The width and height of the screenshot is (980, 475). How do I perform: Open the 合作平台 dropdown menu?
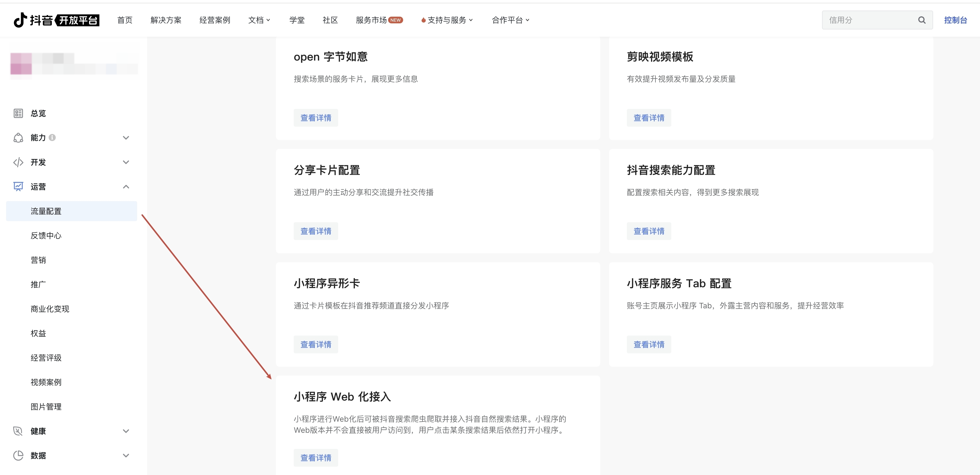[x=510, y=20]
